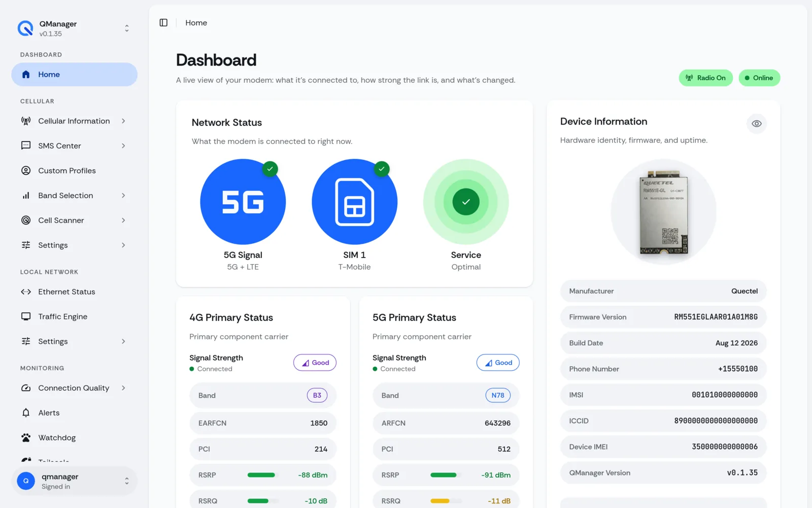Click the 5G Signal circle icon
Image resolution: width=812 pixels, height=508 pixels.
243,202
